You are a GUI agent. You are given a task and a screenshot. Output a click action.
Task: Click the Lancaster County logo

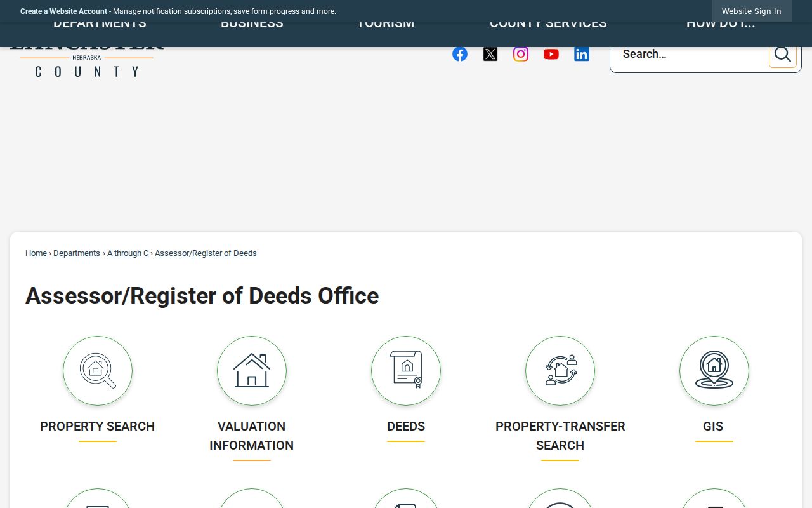tap(87, 62)
